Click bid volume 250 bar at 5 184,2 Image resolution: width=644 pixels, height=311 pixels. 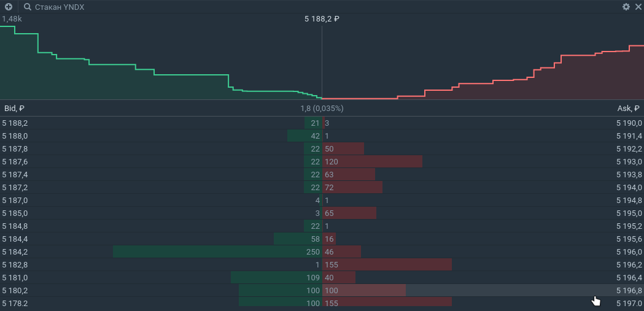click(217, 252)
